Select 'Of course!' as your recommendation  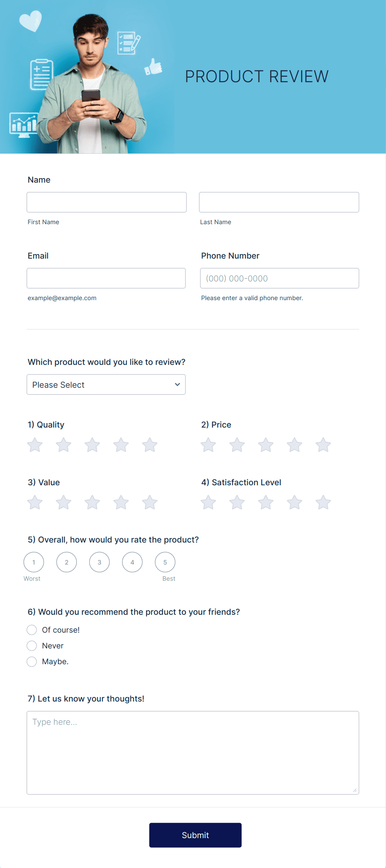point(32,630)
